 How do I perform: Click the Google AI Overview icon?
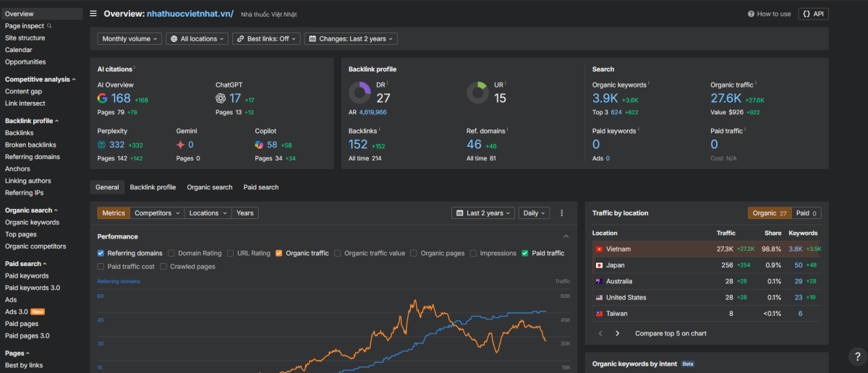click(103, 98)
